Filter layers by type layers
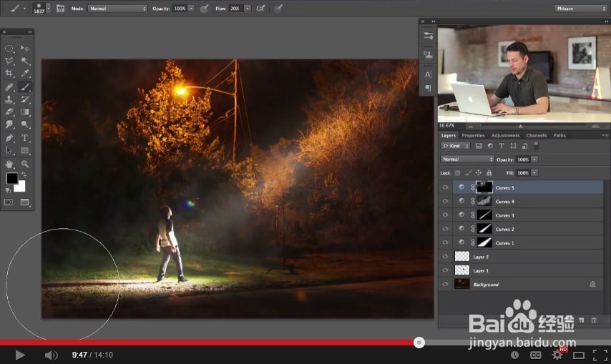Viewport: 611px width, 364px height. tap(502, 146)
